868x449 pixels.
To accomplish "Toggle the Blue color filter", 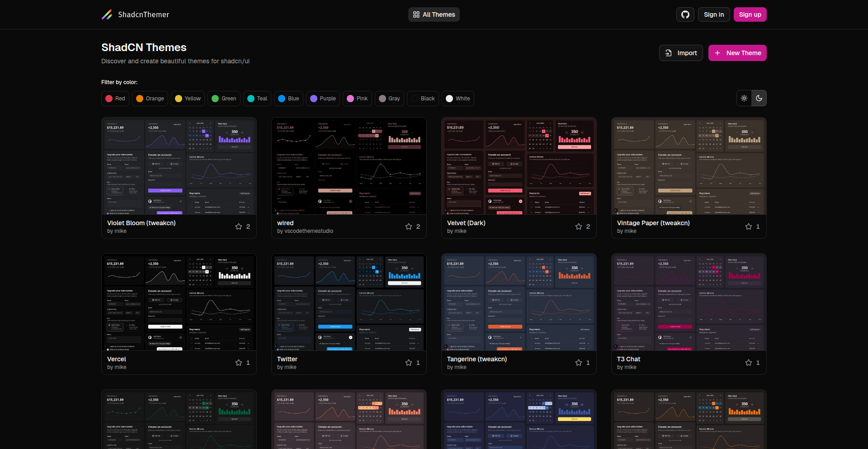I will click(288, 99).
